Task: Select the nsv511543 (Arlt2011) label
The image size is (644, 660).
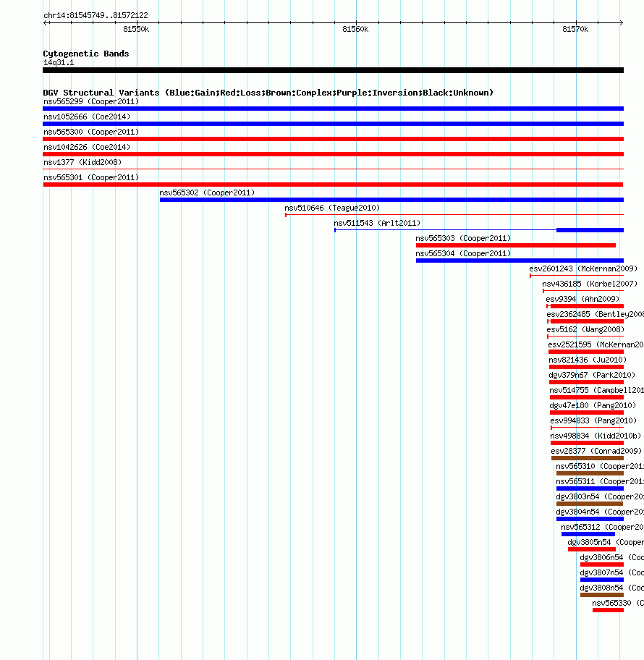Action: (x=377, y=223)
